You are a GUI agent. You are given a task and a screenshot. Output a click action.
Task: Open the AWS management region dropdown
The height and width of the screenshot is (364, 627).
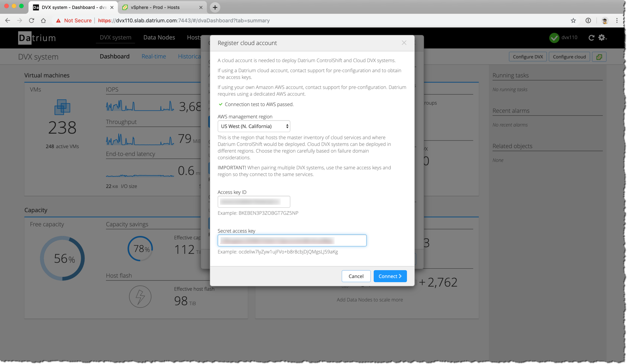pyautogui.click(x=254, y=126)
